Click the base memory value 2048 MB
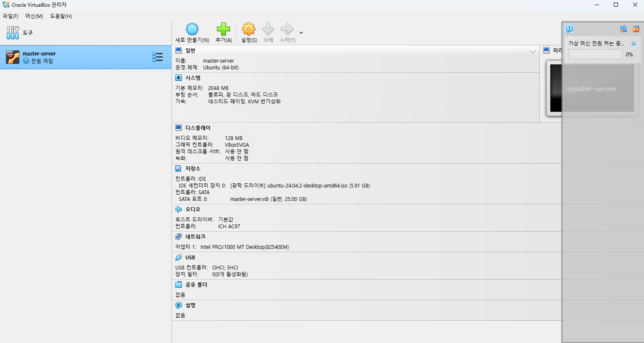Screen dimensions: 644x343 (218, 88)
